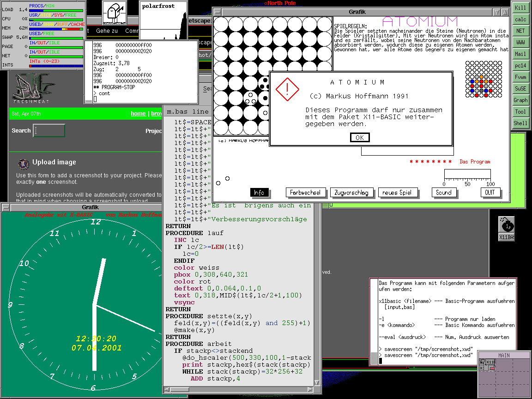Click 'PROCEDURE setzte(x,y)' in the editor
The height and width of the screenshot is (399, 532).
click(x=209, y=316)
